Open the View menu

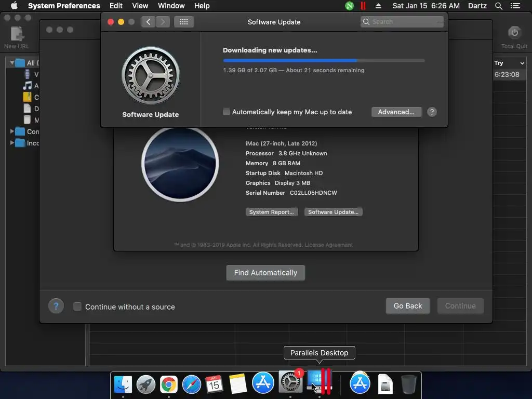[x=140, y=6]
